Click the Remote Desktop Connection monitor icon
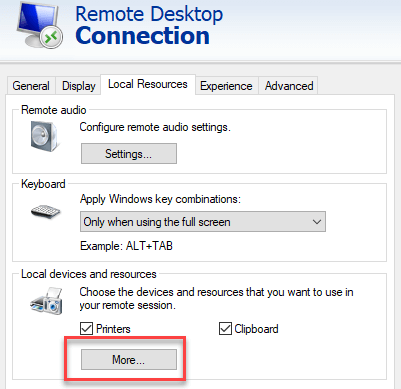Screen dimensions: 401x389 [39, 25]
